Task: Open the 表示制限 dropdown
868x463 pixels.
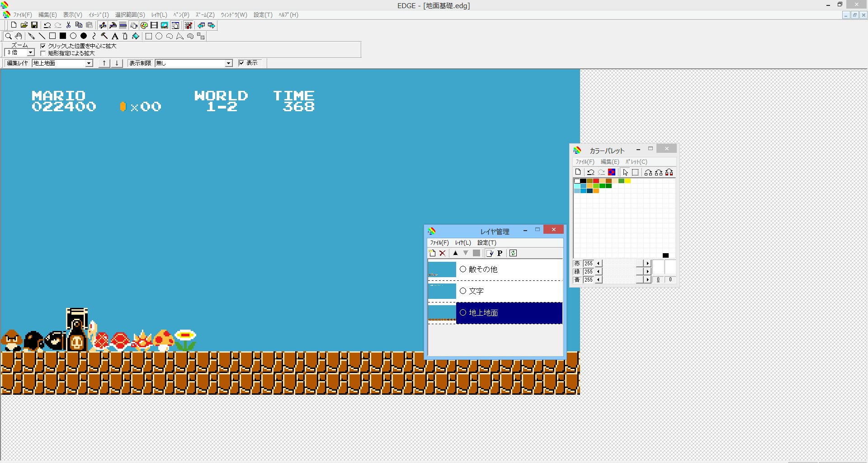Action: 229,63
